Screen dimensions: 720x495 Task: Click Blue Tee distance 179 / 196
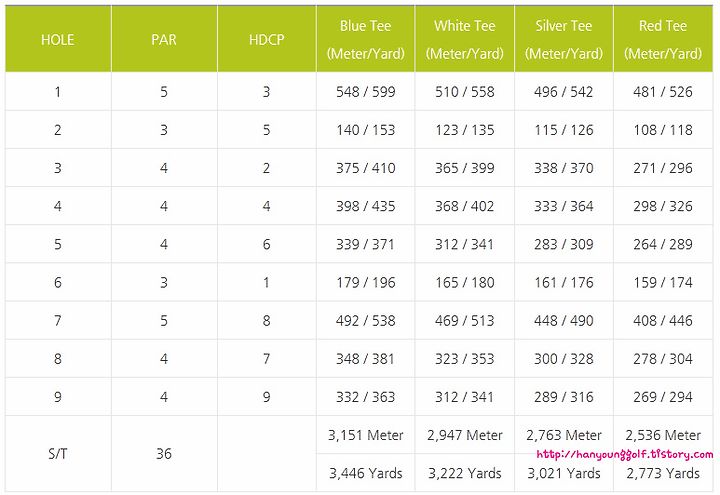coord(366,282)
